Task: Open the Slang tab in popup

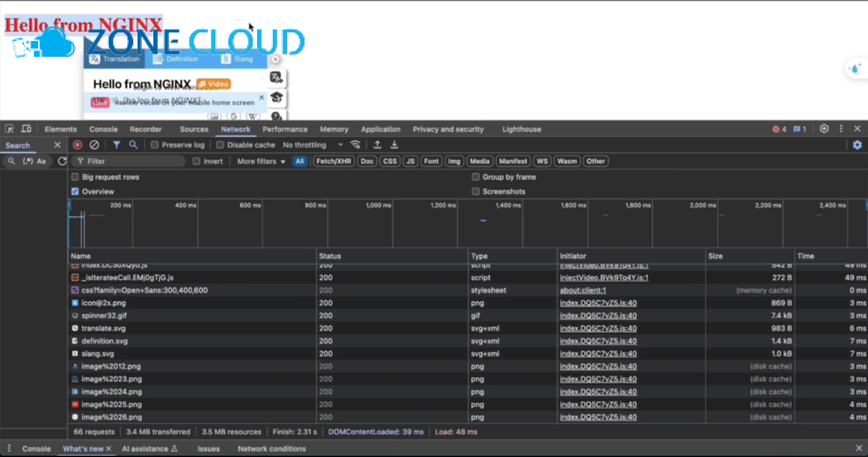Action: coord(237,59)
